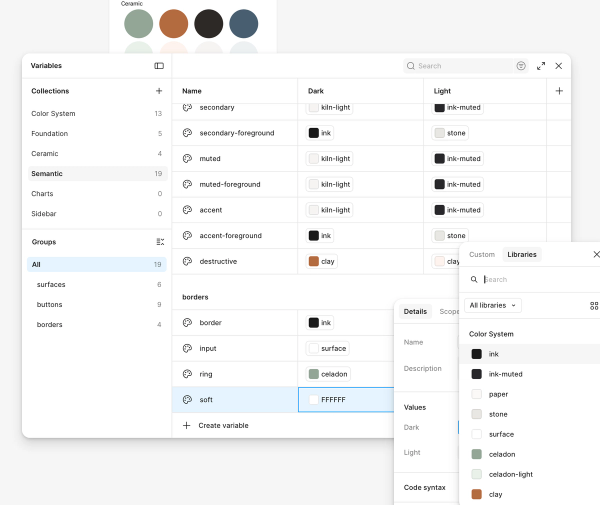Screen dimensions: 600x505
Task: Toggle the Variables sidebar panel icon
Action: pos(159,66)
